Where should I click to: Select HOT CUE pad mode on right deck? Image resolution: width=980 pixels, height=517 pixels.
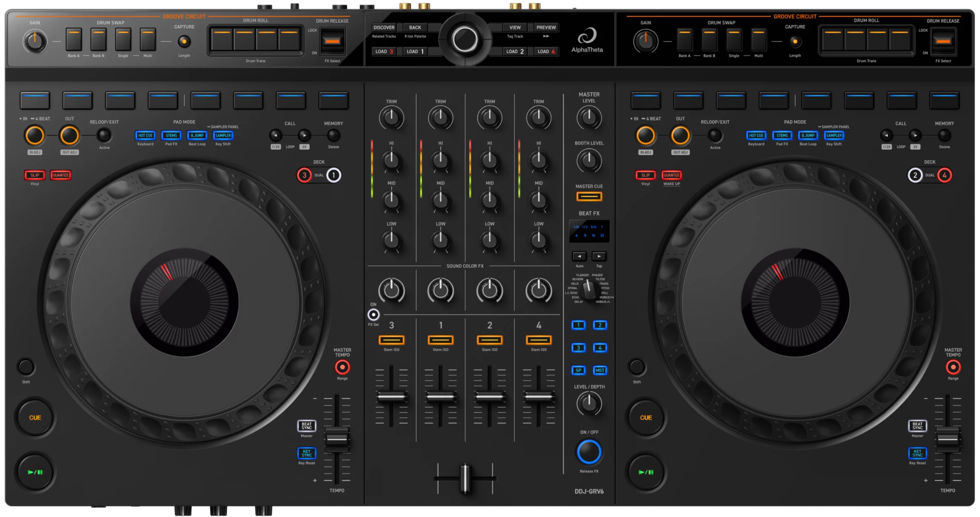[x=756, y=135]
